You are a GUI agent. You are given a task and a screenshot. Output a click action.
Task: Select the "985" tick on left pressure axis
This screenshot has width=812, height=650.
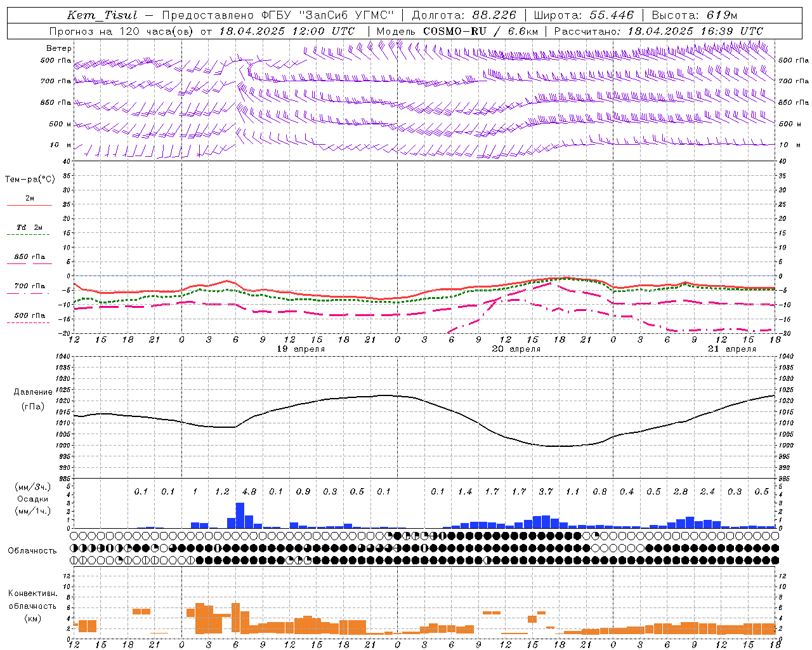click(x=65, y=479)
